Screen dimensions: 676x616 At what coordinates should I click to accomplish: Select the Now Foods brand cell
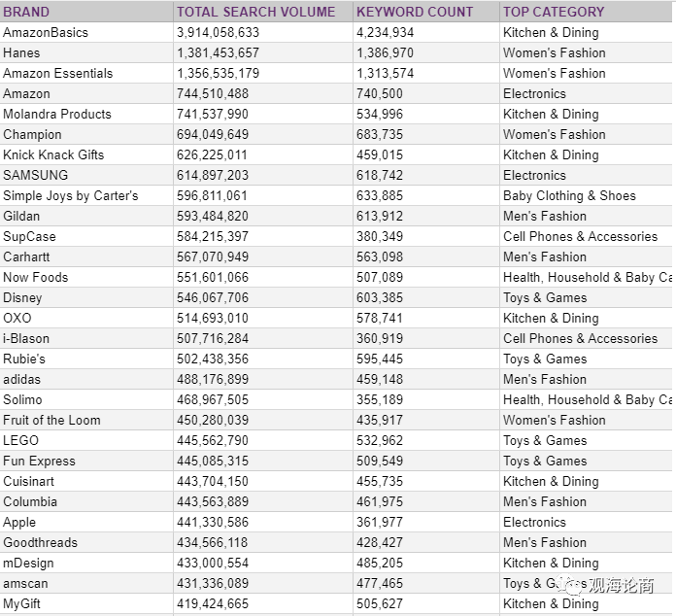pyautogui.click(x=86, y=277)
